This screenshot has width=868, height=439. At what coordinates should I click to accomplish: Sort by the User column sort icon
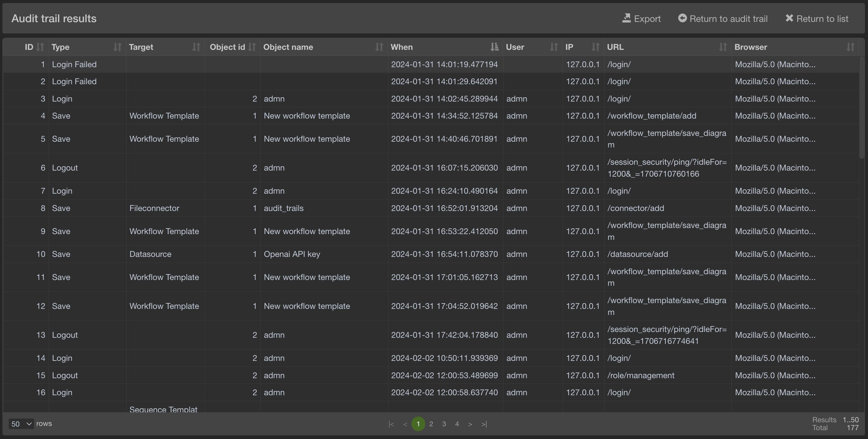554,47
